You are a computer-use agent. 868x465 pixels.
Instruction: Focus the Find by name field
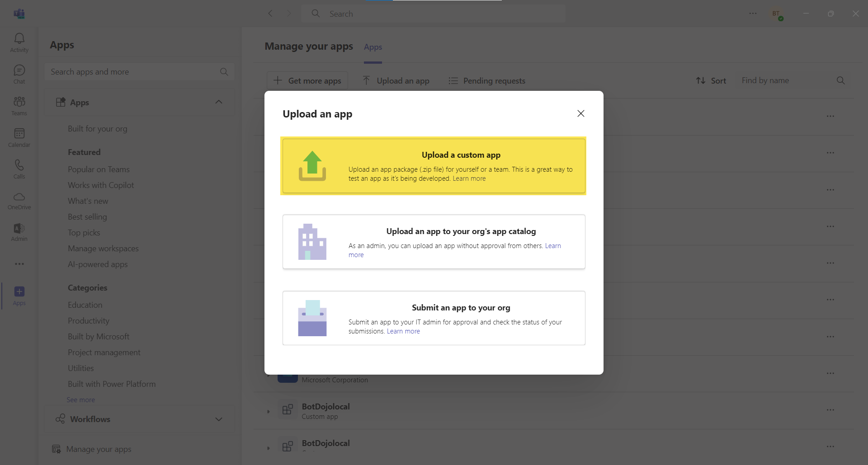(793, 80)
